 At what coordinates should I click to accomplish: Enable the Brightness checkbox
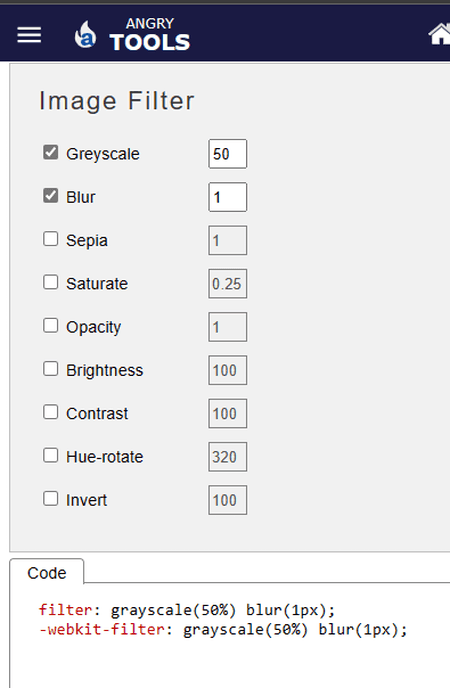pyautogui.click(x=50, y=369)
